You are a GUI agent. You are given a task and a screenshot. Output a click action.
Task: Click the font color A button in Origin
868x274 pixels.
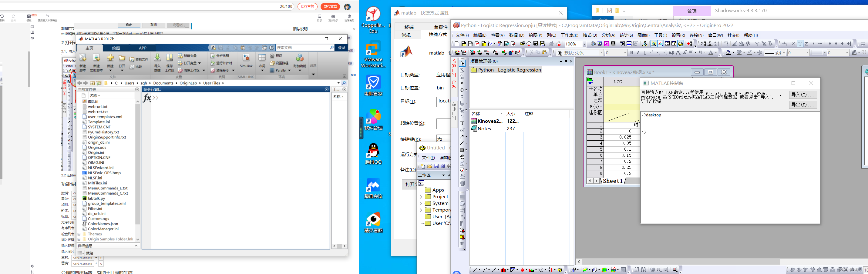click(x=711, y=53)
